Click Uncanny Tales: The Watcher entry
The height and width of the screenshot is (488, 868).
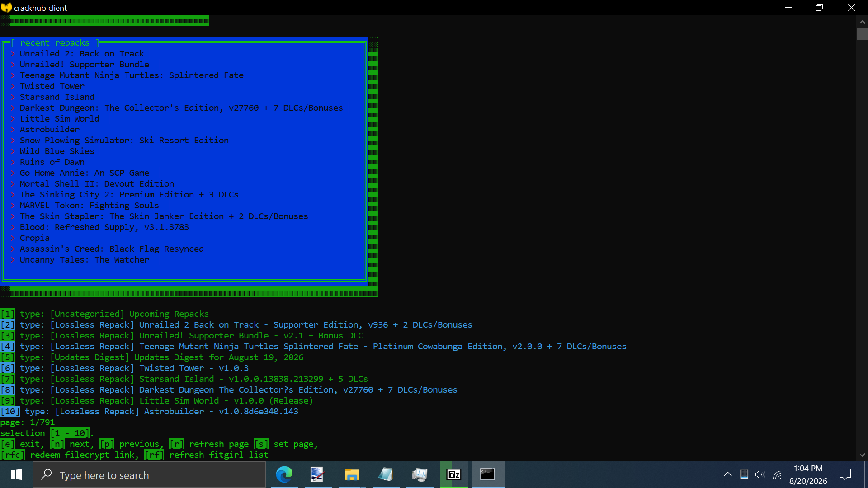[x=84, y=260]
